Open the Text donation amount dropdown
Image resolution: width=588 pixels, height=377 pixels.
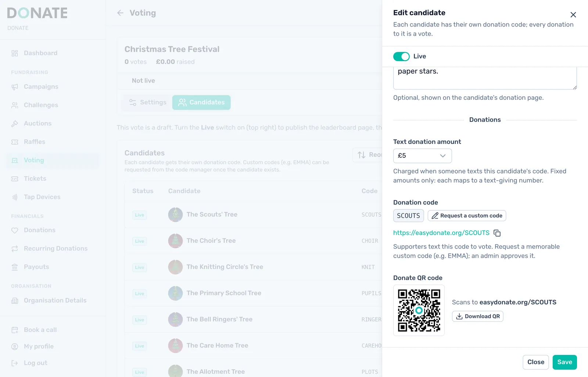[422, 156]
